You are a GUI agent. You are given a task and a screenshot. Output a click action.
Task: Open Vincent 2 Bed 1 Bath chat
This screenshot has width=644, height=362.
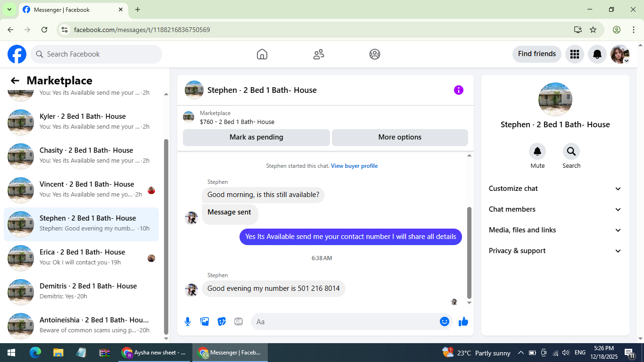click(x=82, y=190)
